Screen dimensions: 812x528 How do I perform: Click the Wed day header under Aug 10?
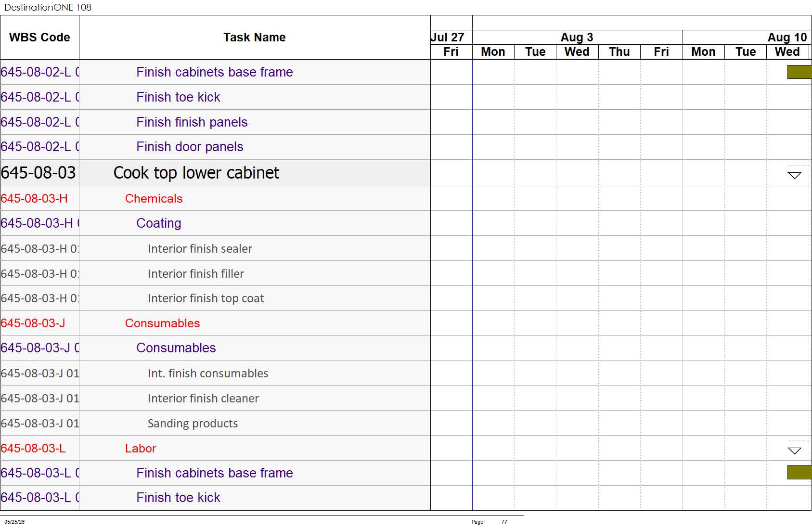click(787, 52)
